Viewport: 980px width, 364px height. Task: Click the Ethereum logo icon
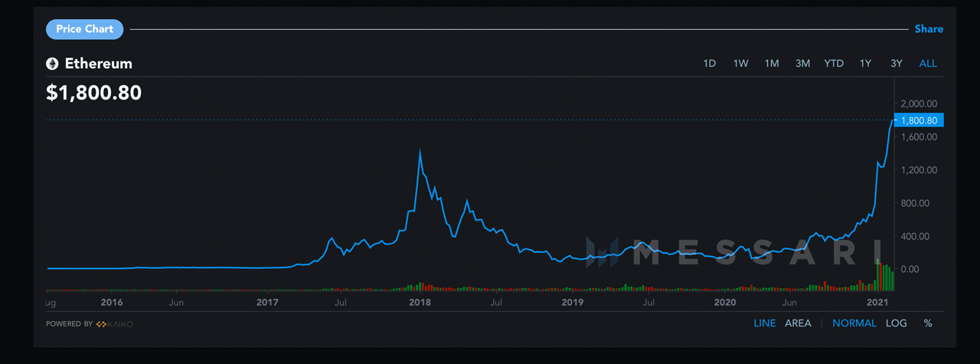tap(53, 64)
